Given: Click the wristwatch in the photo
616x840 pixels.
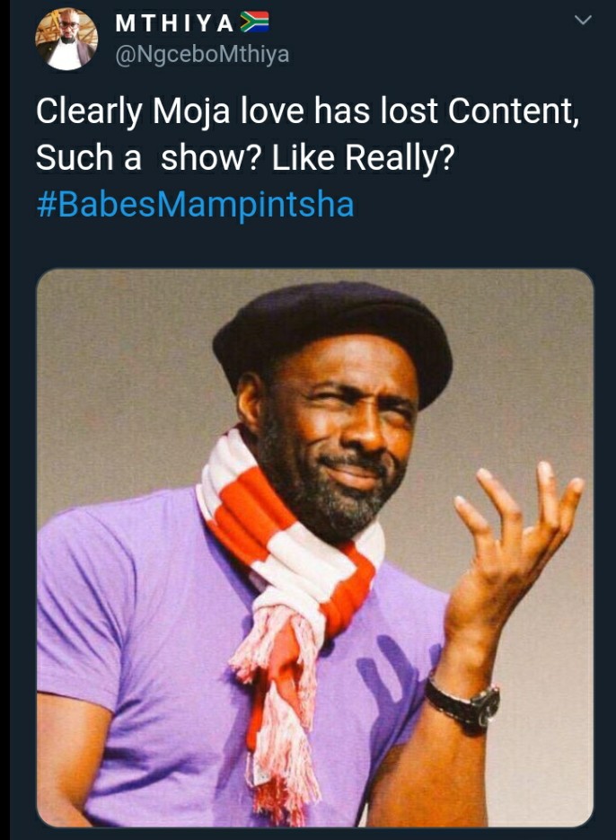Looking at the screenshot, I should pos(464,702).
